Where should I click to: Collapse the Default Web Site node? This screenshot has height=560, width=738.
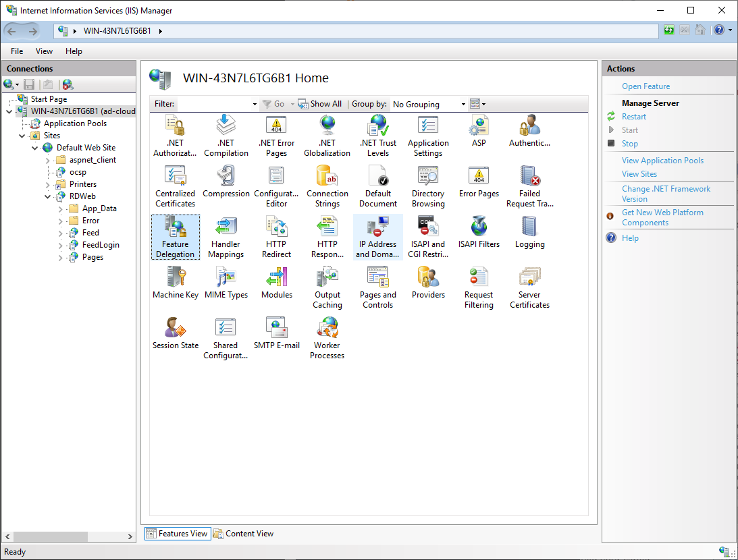[x=35, y=148]
